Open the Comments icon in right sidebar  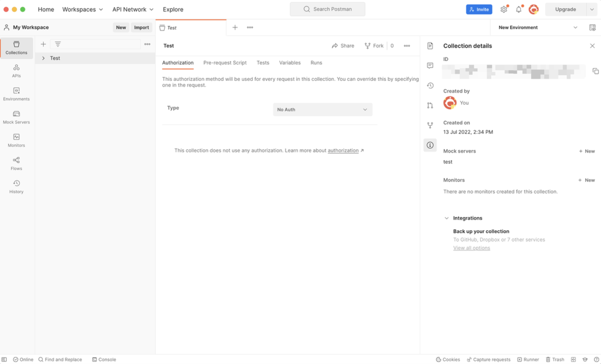point(430,65)
